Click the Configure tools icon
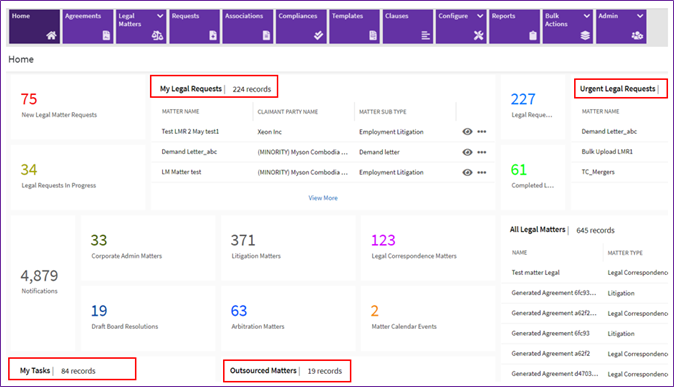This screenshot has width=674, height=387. [x=478, y=35]
